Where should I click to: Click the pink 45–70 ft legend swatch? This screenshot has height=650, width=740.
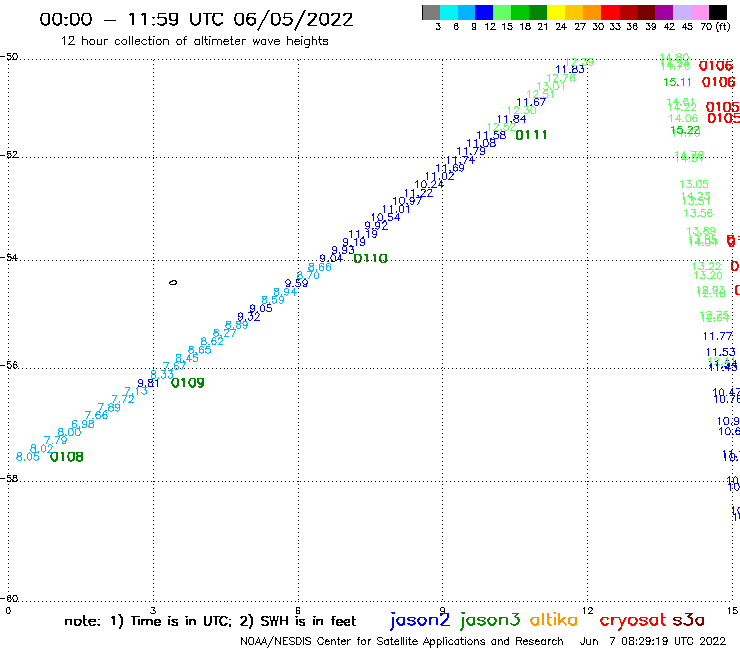(x=699, y=12)
